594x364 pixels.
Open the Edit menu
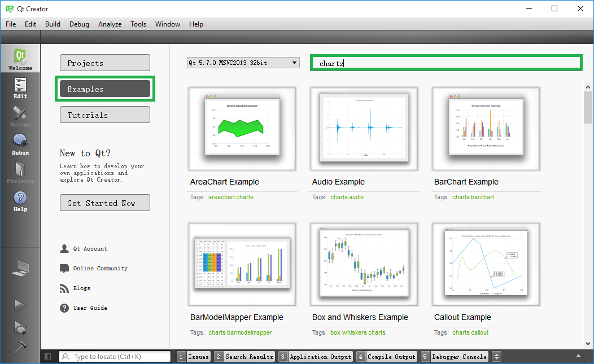(x=30, y=24)
